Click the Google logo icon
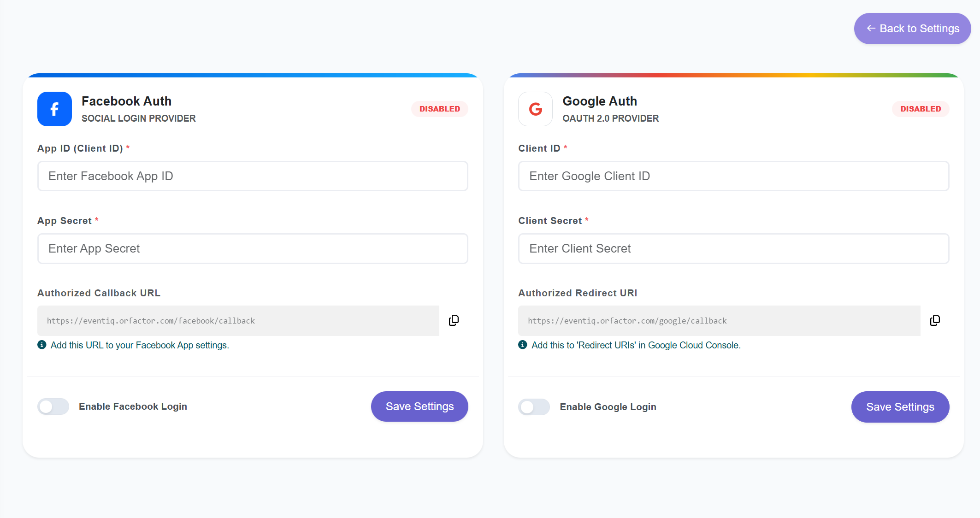The width and height of the screenshot is (980, 518). (x=535, y=109)
